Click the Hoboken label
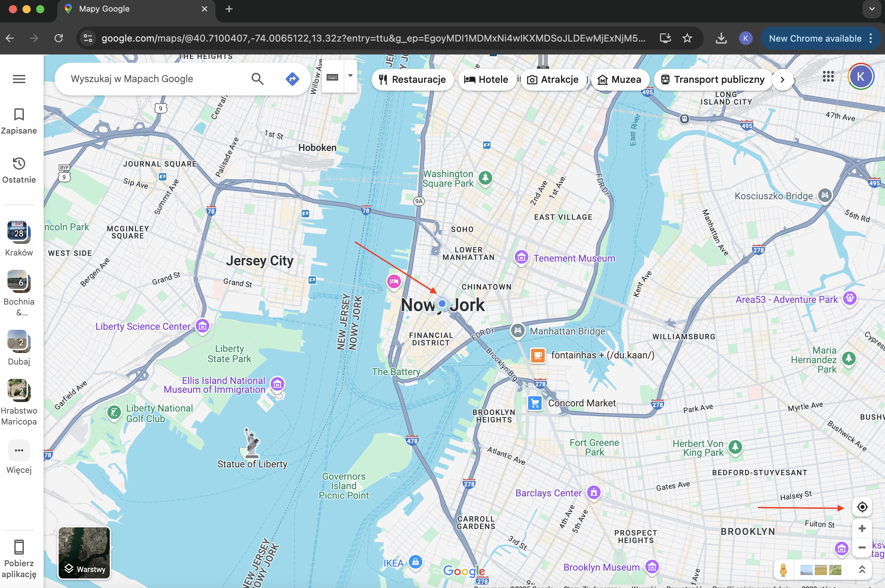Screen dimensions: 885x588 coord(317,148)
